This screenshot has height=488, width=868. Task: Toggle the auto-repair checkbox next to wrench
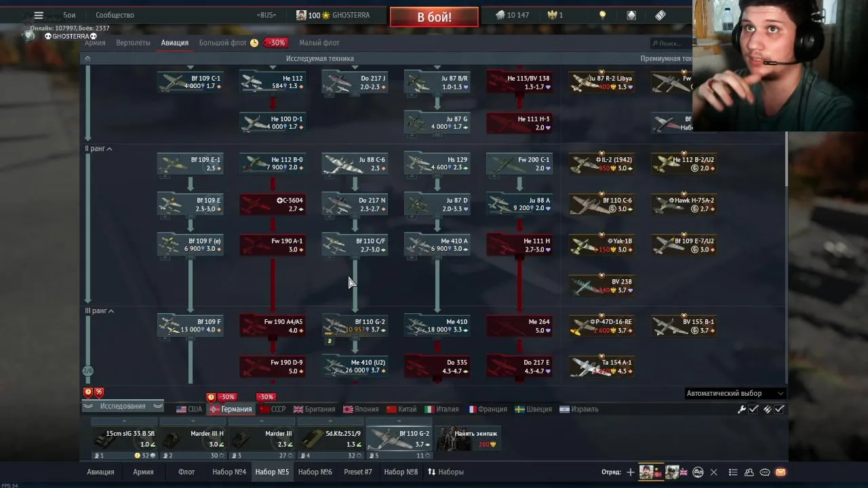point(753,409)
